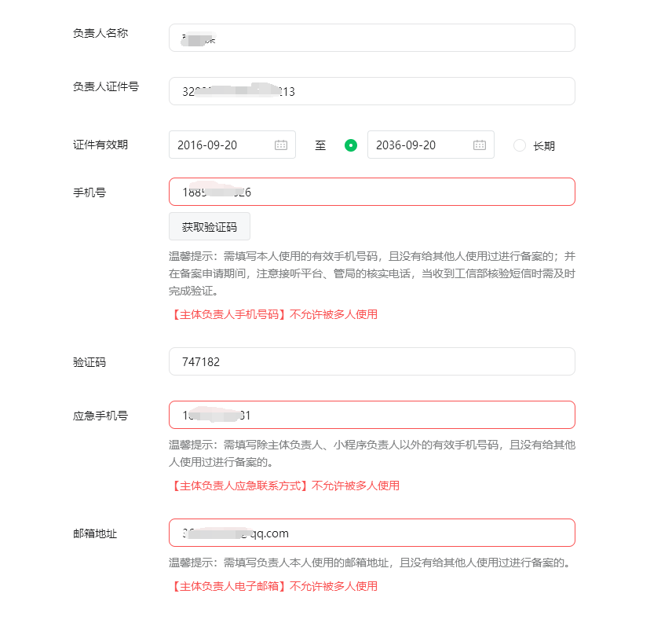Click the 邮箱地址 label

click(95, 533)
